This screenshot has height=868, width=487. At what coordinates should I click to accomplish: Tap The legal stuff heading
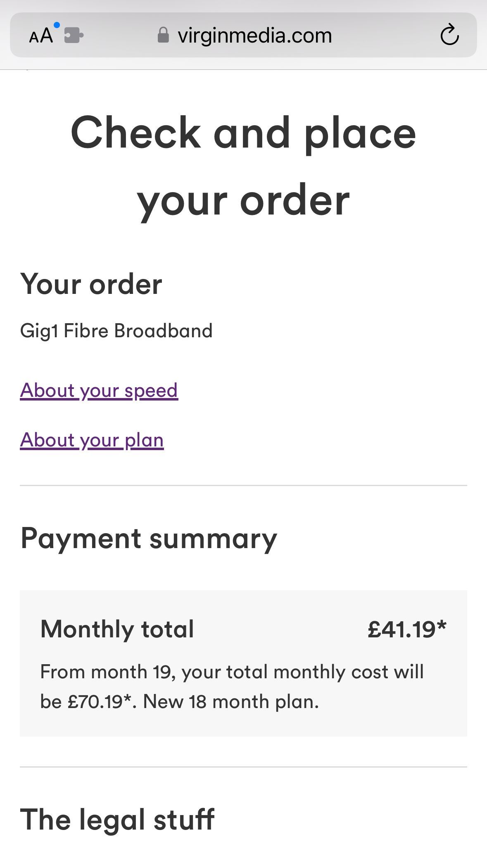click(117, 820)
